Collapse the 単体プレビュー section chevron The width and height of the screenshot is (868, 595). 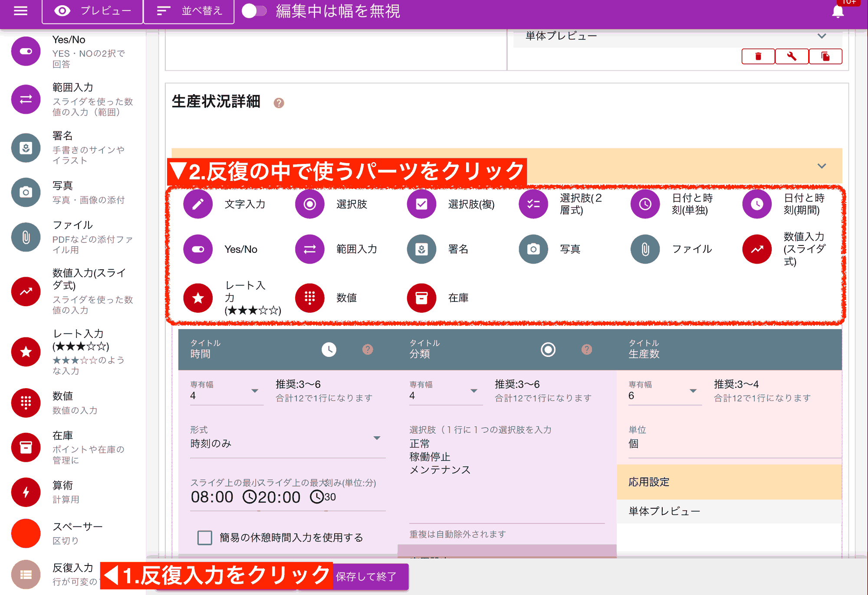click(x=821, y=36)
